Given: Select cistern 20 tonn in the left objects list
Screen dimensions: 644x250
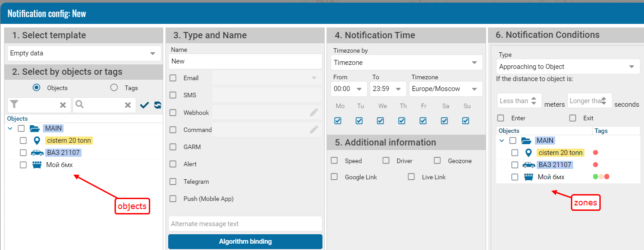Looking at the screenshot, I should [23, 141].
